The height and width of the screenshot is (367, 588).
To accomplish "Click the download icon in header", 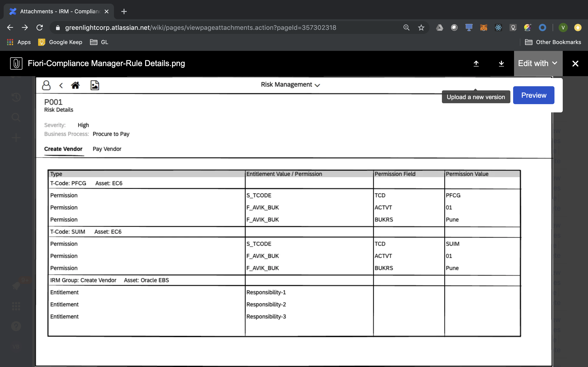I will tap(501, 63).
